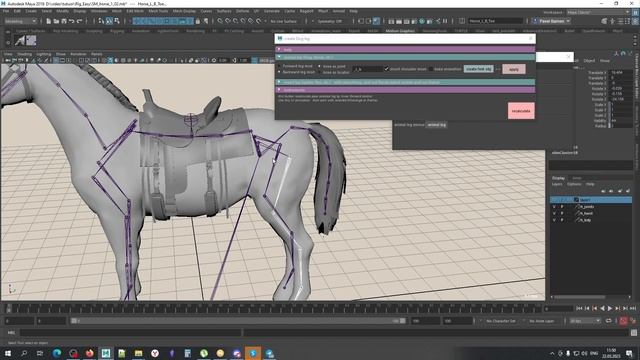Save the scene with the floppy icon
Viewport: 640px width, 360px height.
[64, 21]
